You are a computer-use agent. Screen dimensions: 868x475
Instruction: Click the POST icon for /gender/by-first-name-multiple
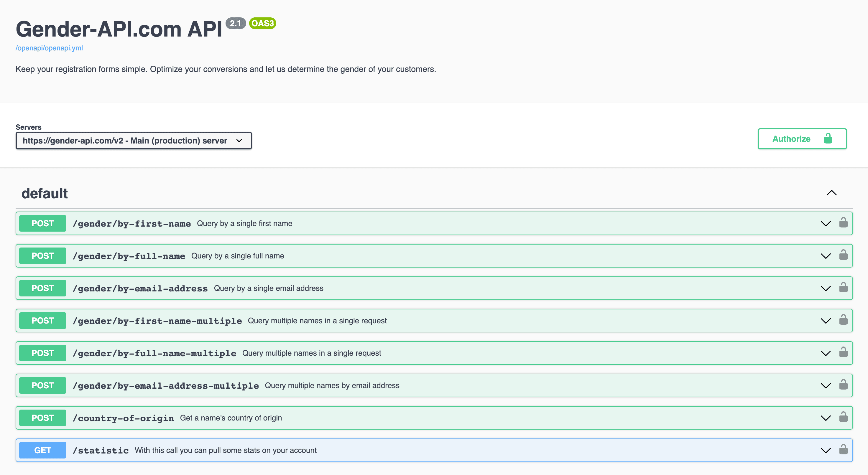pos(43,321)
